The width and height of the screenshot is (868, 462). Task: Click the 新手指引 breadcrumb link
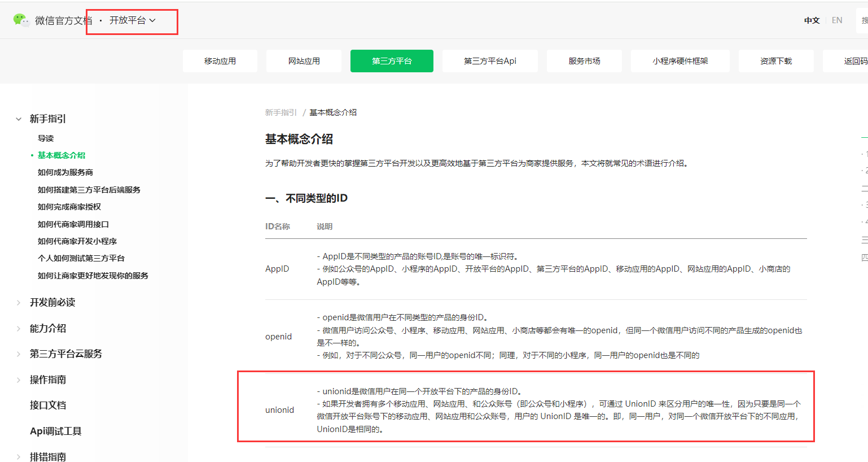point(281,112)
